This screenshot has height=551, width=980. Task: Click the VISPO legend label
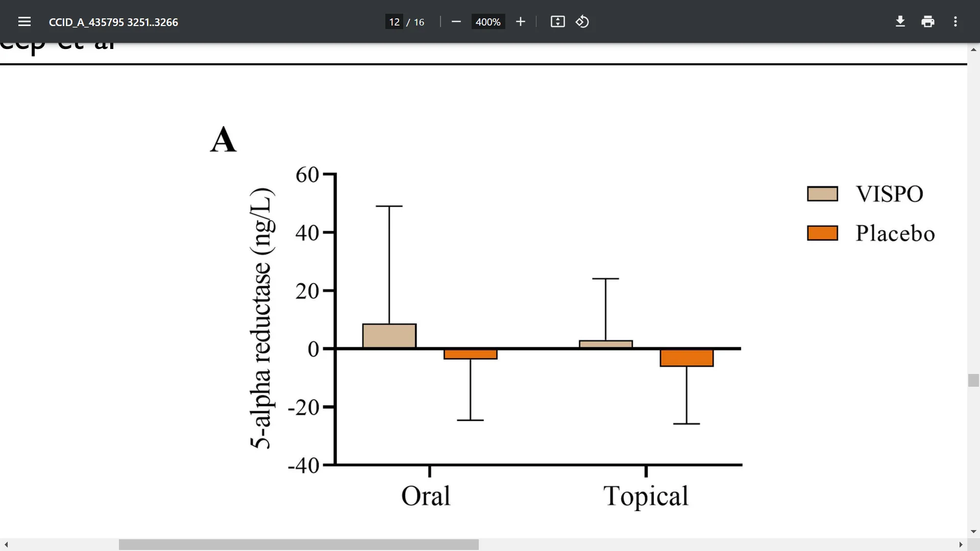(x=889, y=194)
